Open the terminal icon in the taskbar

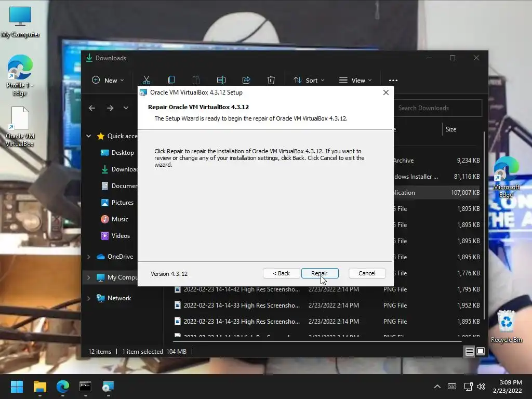coord(85,387)
